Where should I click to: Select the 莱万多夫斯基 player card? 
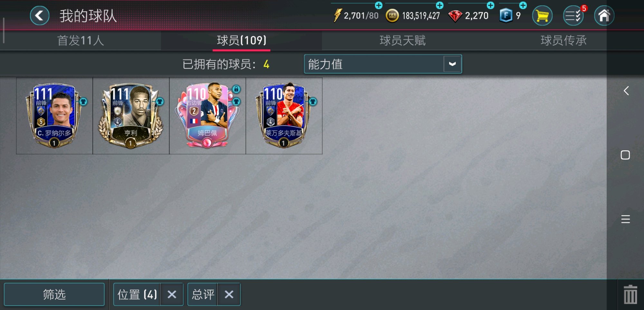click(x=284, y=116)
